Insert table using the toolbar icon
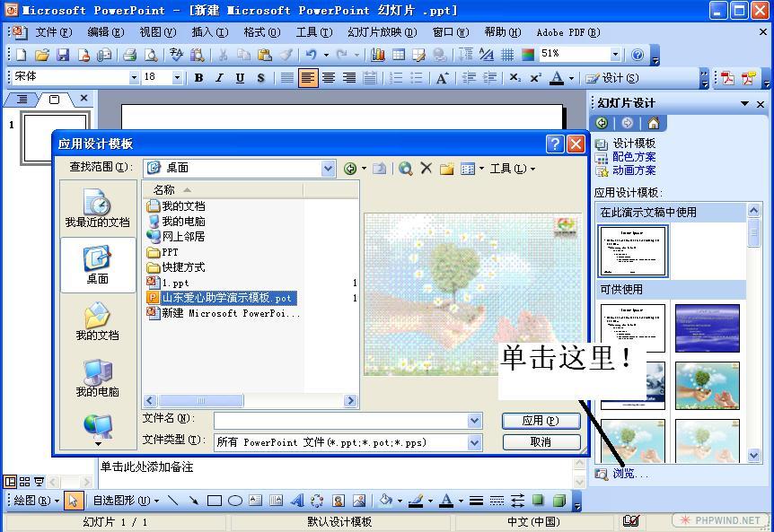Viewport: 774px width, 532px height. click(399, 54)
